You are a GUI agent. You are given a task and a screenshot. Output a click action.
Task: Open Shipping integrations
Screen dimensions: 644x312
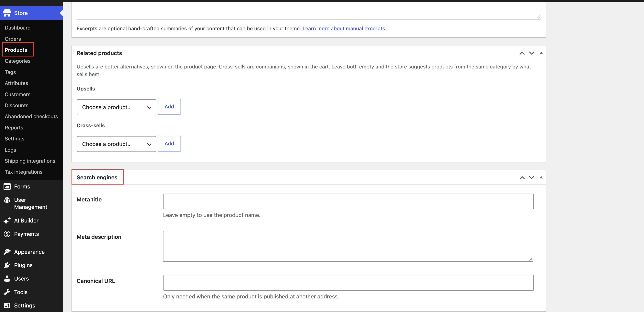point(30,161)
